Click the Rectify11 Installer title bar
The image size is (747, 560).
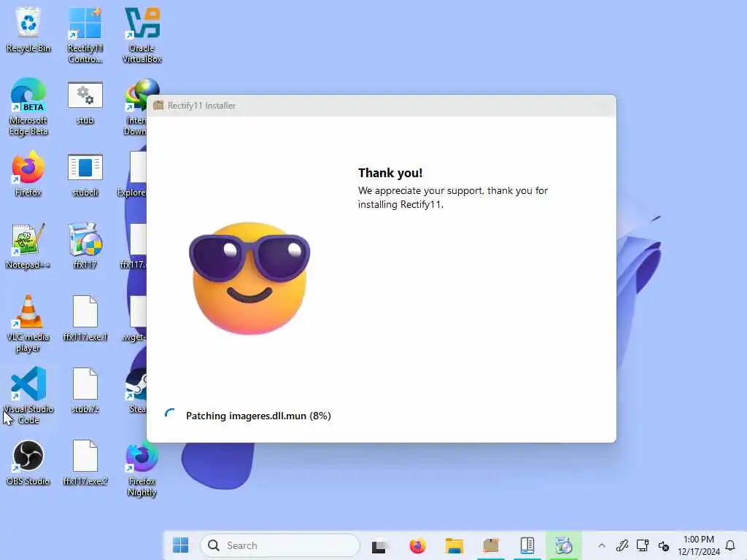(x=381, y=106)
